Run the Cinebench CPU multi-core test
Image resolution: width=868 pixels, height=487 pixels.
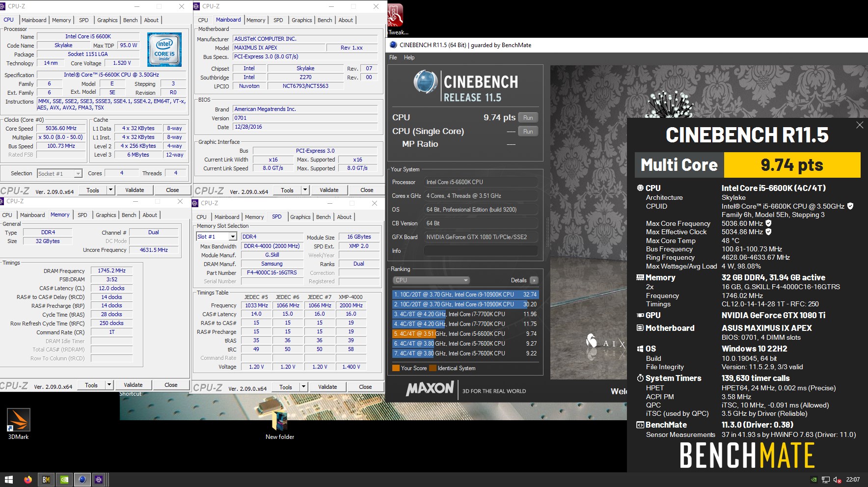[528, 117]
